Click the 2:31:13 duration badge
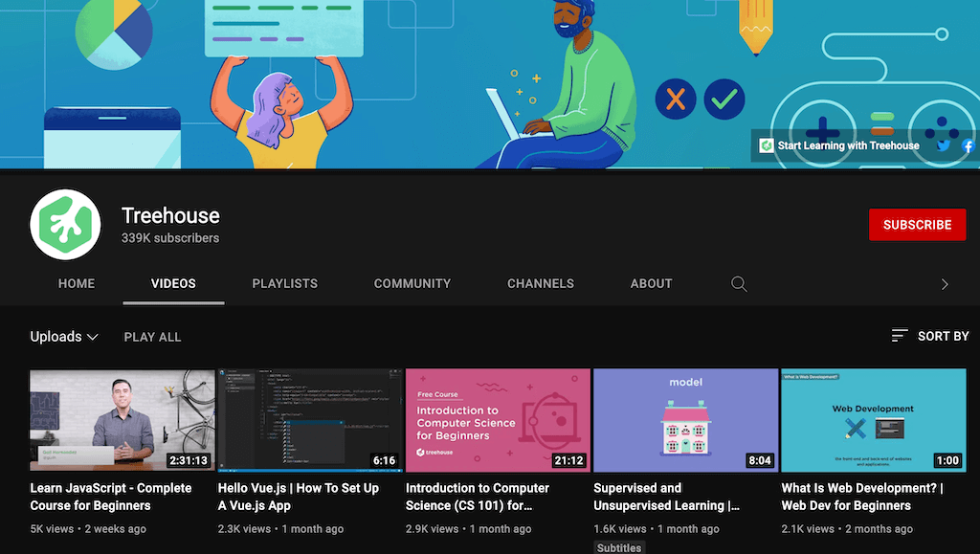 [x=189, y=460]
